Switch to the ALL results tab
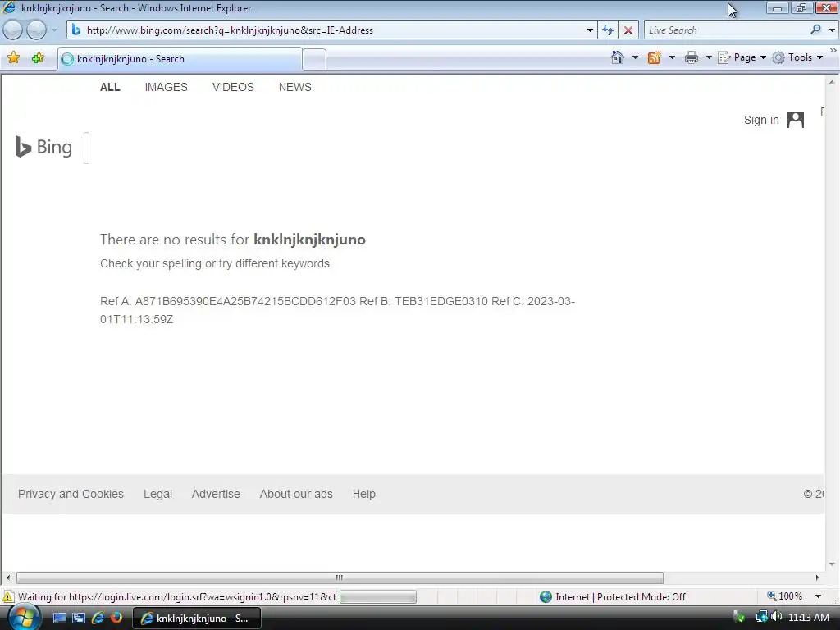840x630 pixels. (x=110, y=87)
